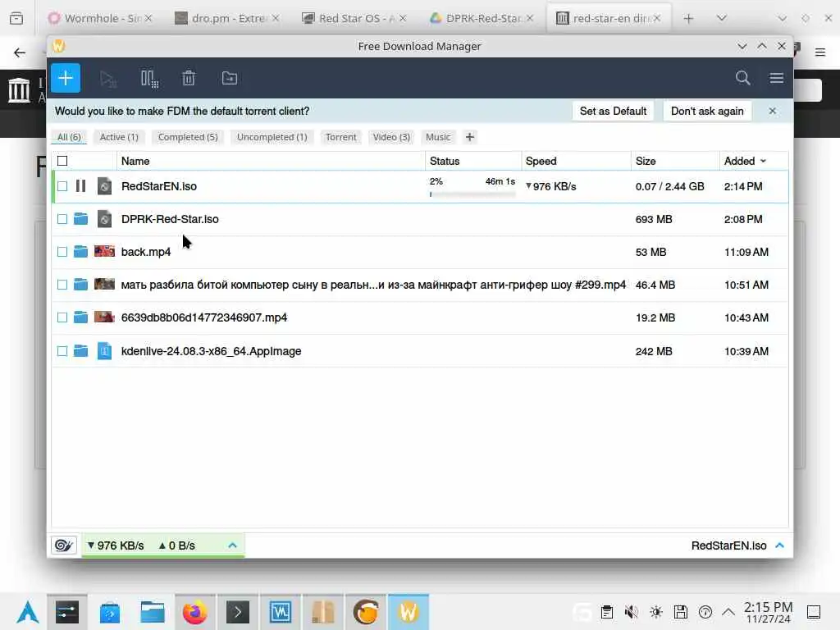Add a new filter tag with plus
This screenshot has height=630, width=840.
click(470, 137)
